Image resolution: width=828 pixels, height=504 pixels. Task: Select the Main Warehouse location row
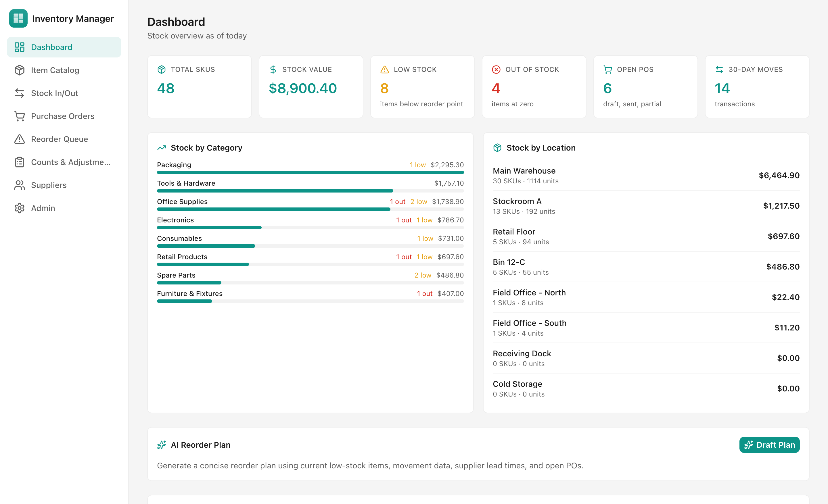[x=646, y=175]
